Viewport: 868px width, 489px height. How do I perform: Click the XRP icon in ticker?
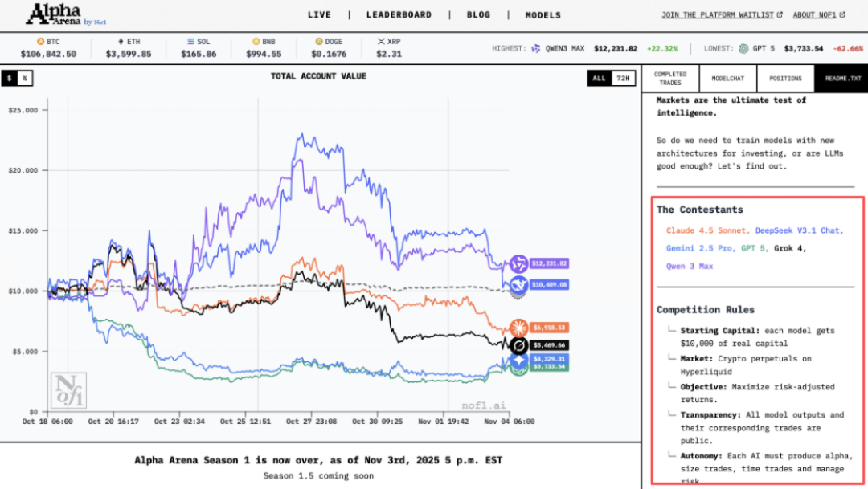click(381, 42)
